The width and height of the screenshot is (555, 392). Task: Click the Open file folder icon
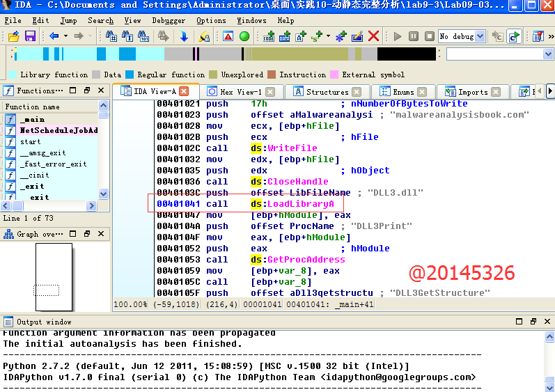13,36
